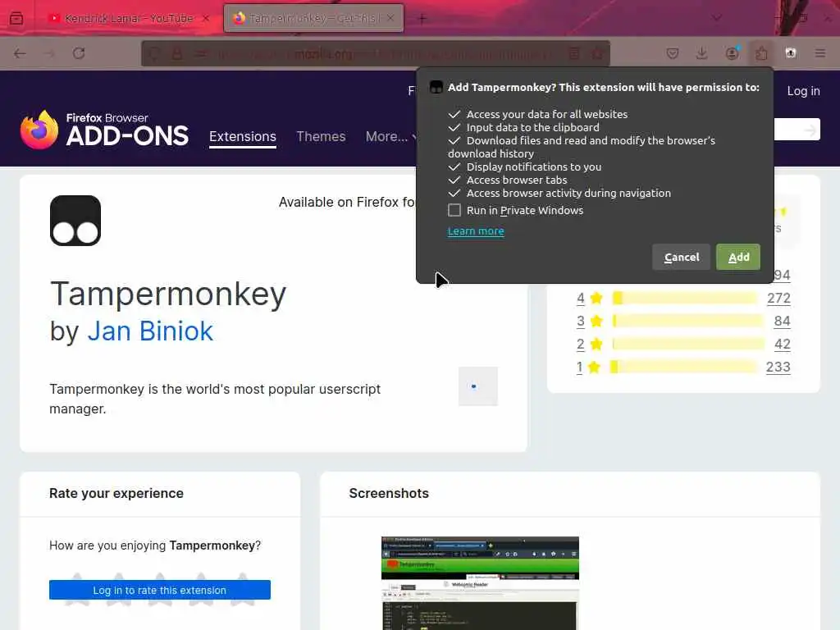The image size is (840, 630).
Task: Open the Firefox application hamburger menu
Action: (x=820, y=53)
